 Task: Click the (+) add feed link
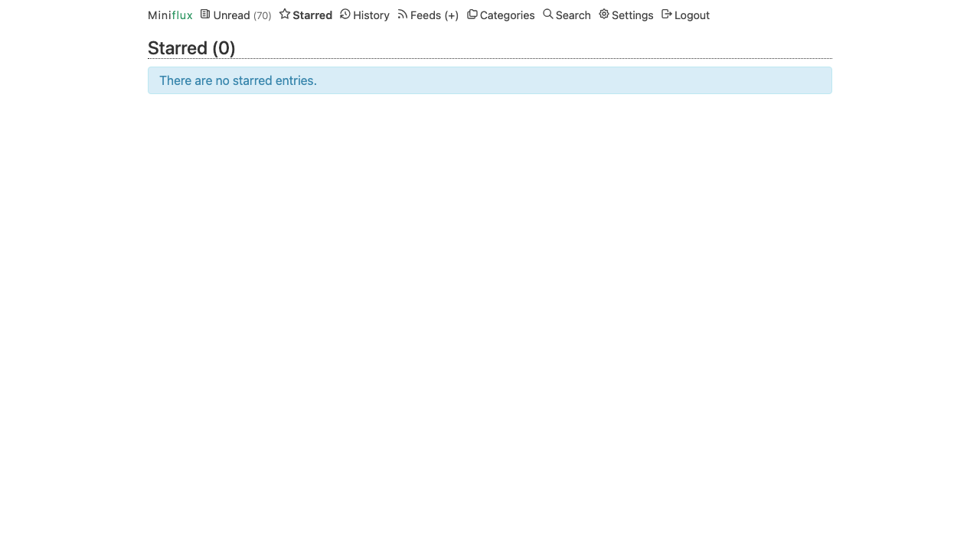[452, 15]
